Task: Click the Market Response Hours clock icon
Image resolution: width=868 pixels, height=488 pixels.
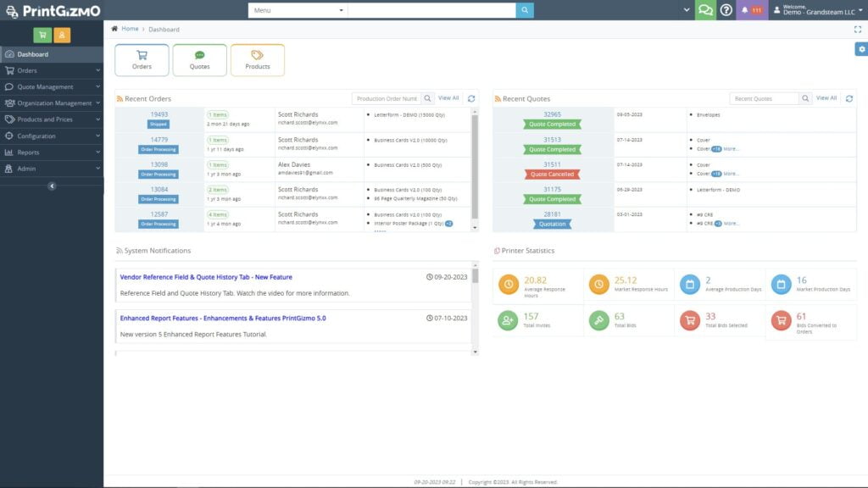Action: (598, 284)
